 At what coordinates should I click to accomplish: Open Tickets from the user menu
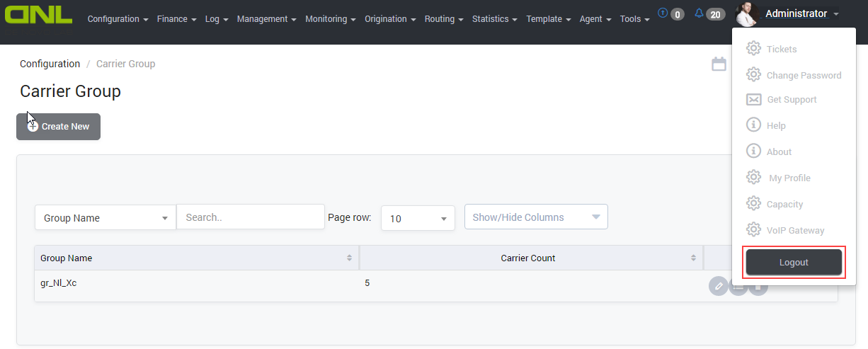781,49
